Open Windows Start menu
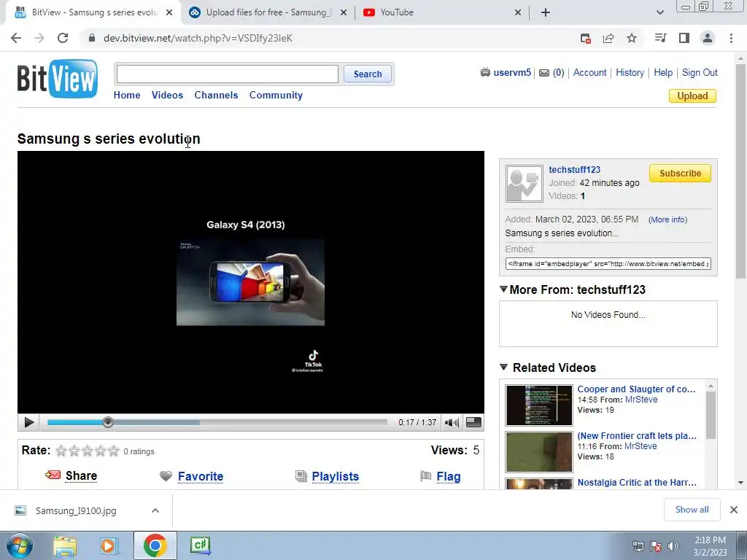Viewport: 747px width, 560px height. 19,545
